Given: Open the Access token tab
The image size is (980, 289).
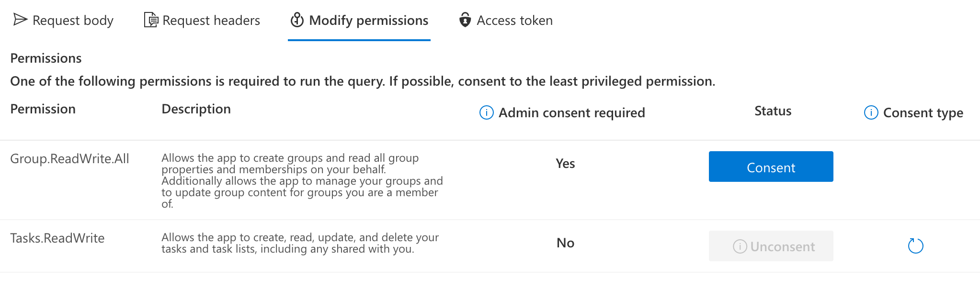Looking at the screenshot, I should (x=514, y=21).
